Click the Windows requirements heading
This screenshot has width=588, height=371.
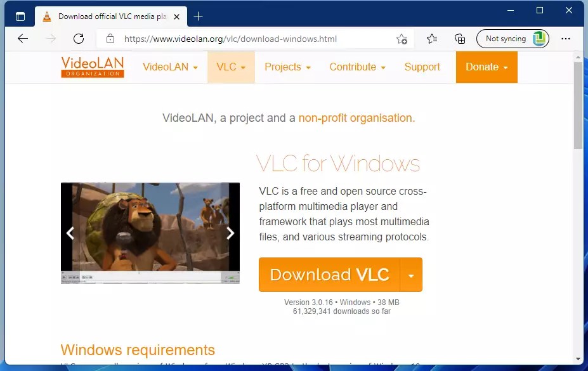tap(138, 350)
